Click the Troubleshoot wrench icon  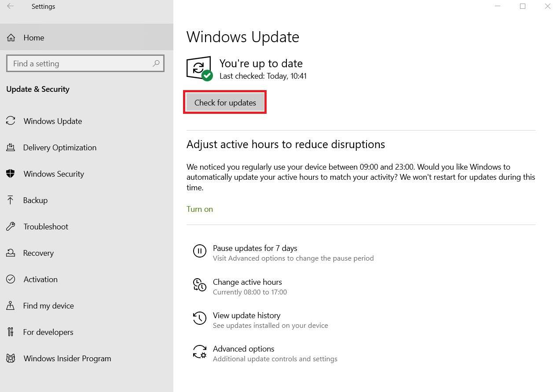pos(11,226)
